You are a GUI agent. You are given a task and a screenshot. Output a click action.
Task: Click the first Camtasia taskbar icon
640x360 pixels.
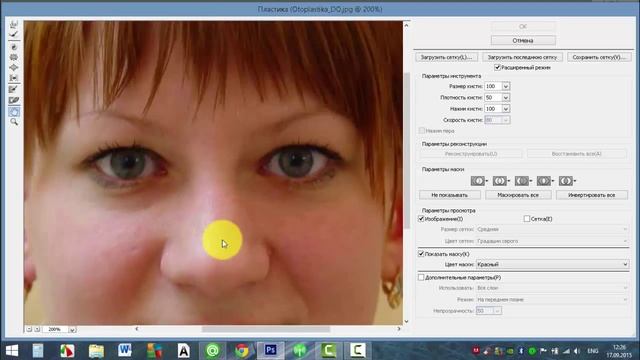(x=329, y=351)
